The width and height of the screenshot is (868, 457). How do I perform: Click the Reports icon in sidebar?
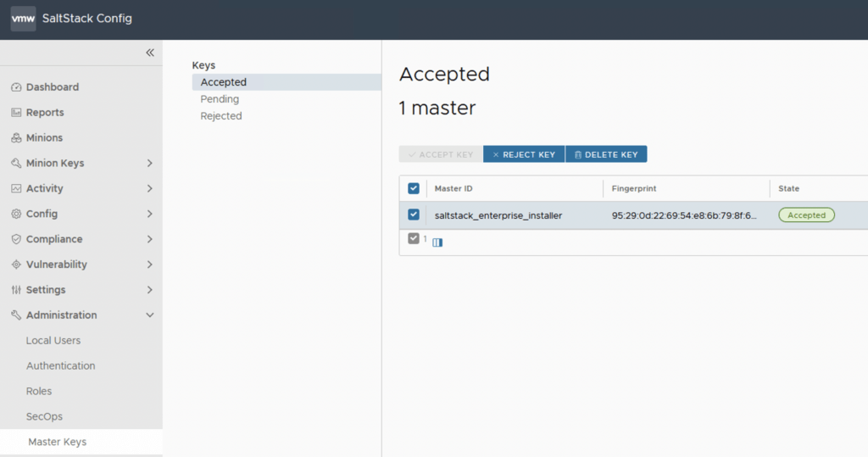pyautogui.click(x=16, y=113)
